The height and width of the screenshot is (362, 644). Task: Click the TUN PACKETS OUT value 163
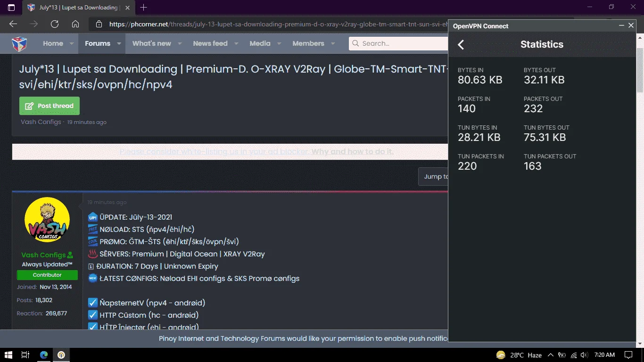pyautogui.click(x=533, y=166)
